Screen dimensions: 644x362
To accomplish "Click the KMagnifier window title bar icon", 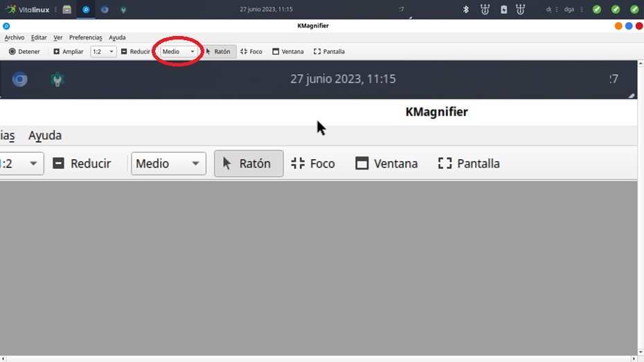I will 6,26.
